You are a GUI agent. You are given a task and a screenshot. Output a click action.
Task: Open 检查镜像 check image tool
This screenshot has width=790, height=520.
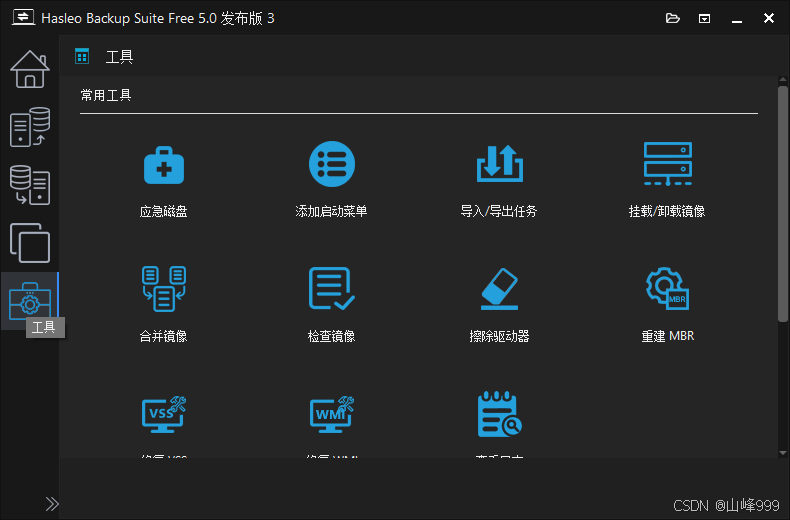click(x=332, y=288)
